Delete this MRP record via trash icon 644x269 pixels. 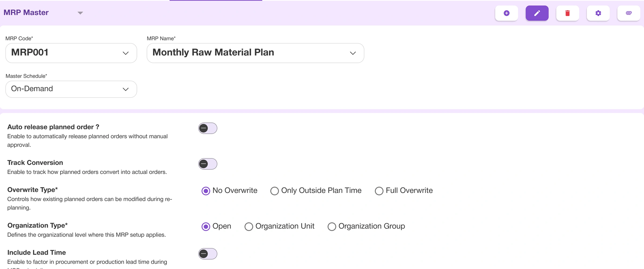567,13
